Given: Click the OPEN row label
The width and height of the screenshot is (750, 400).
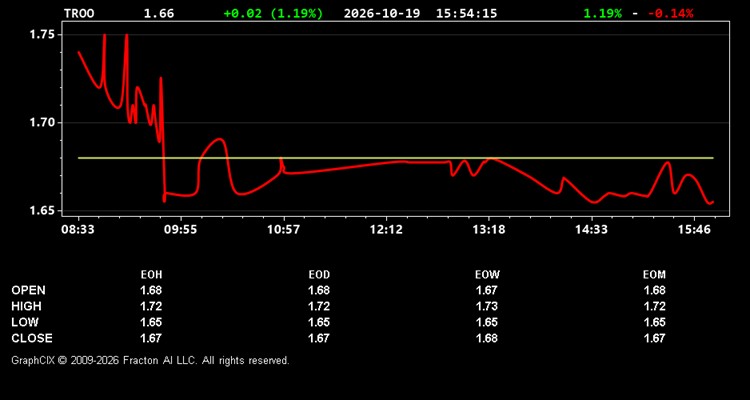Looking at the screenshot, I should point(29,290).
